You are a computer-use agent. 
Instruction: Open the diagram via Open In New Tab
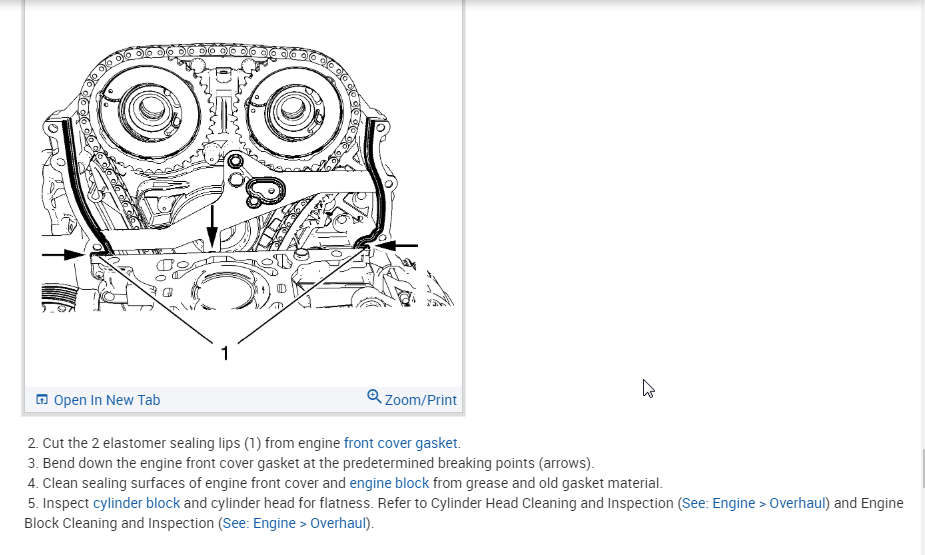coord(107,400)
